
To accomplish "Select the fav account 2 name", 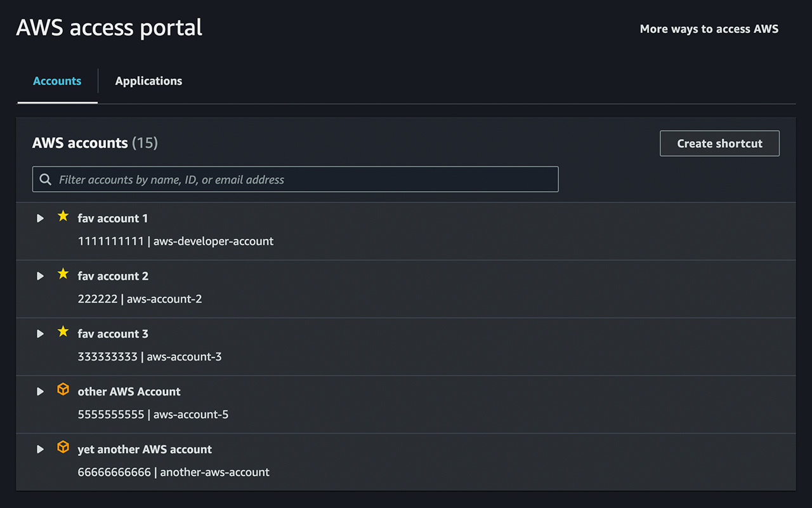I will tap(113, 276).
